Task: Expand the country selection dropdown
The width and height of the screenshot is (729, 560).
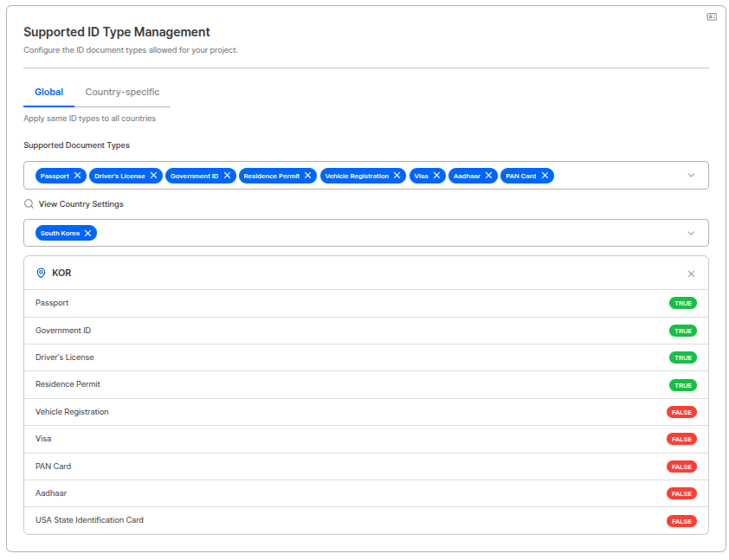Action: 691,232
